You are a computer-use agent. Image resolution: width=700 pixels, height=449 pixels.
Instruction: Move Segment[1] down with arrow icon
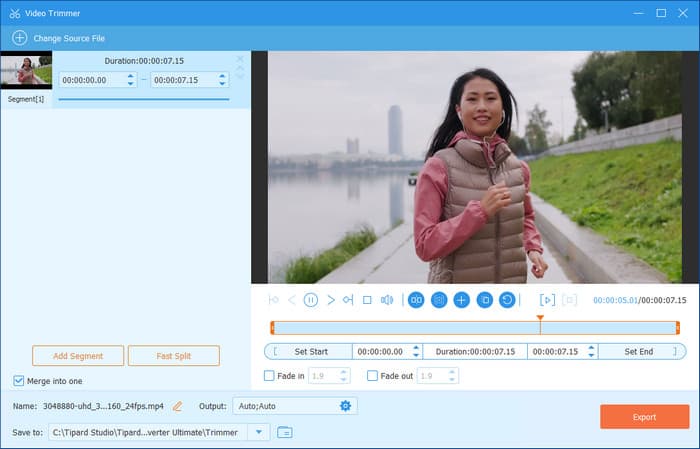pyautogui.click(x=240, y=76)
